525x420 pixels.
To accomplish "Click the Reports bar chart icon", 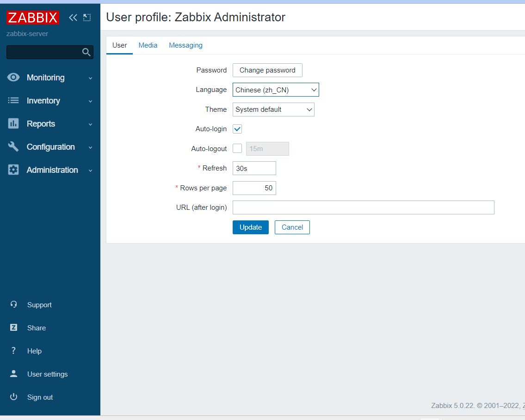I will click(13, 123).
